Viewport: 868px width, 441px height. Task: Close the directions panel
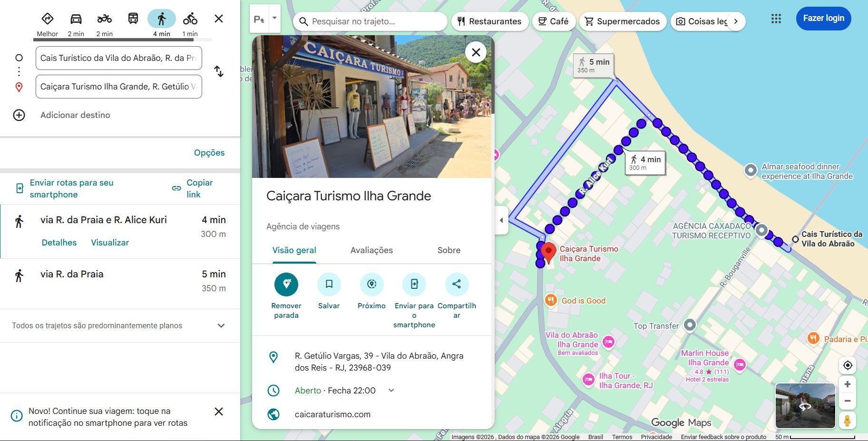(219, 19)
